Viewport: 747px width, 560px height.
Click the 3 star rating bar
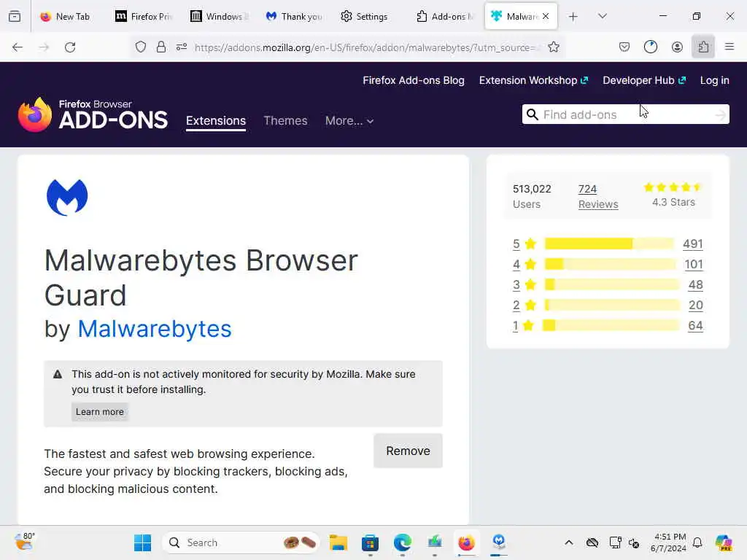pos(612,285)
